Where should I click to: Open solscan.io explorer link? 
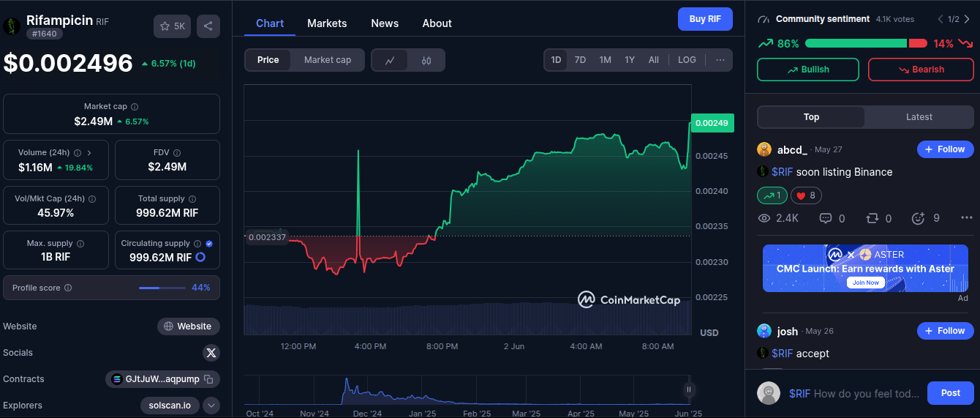click(x=170, y=406)
